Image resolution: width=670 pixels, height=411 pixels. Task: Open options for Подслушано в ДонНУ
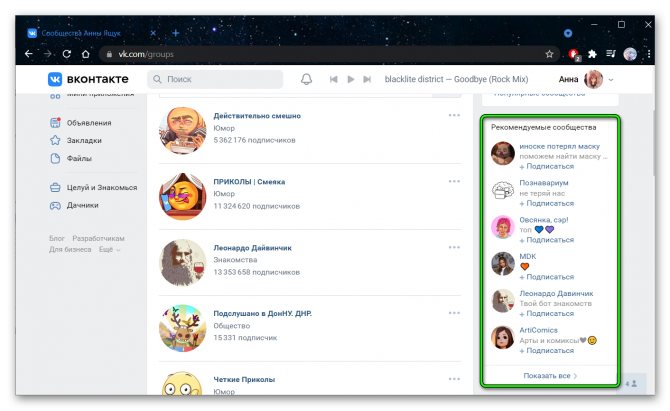(x=454, y=313)
